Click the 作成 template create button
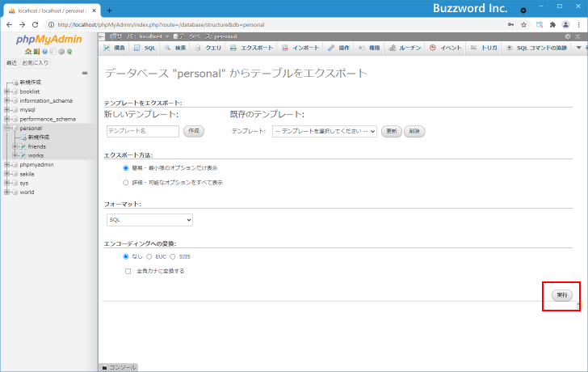This screenshot has height=372, width=588. coord(194,131)
